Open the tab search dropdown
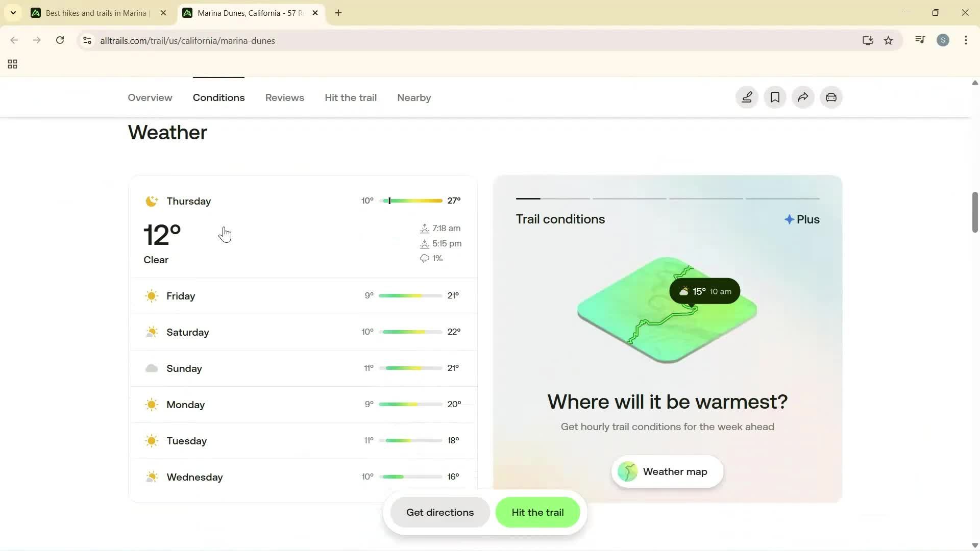Screen dimensions: 980x551 pyautogui.click(x=13, y=13)
